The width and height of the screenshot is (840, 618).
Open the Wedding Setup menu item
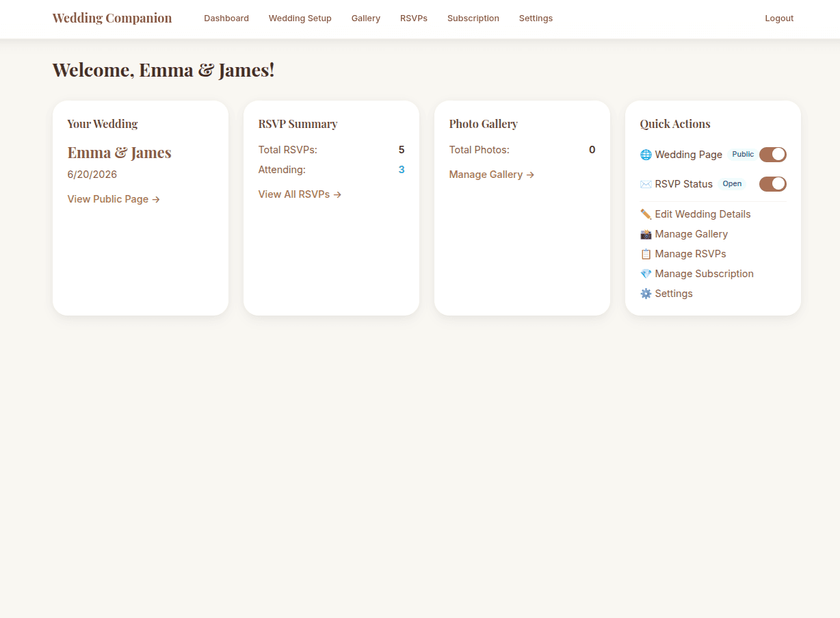pos(300,18)
